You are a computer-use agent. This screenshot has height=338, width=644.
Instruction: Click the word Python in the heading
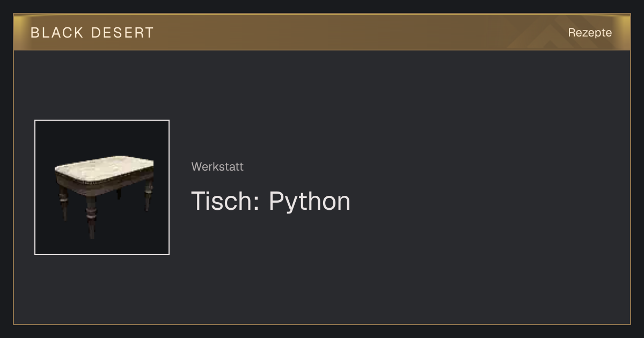pos(310,202)
